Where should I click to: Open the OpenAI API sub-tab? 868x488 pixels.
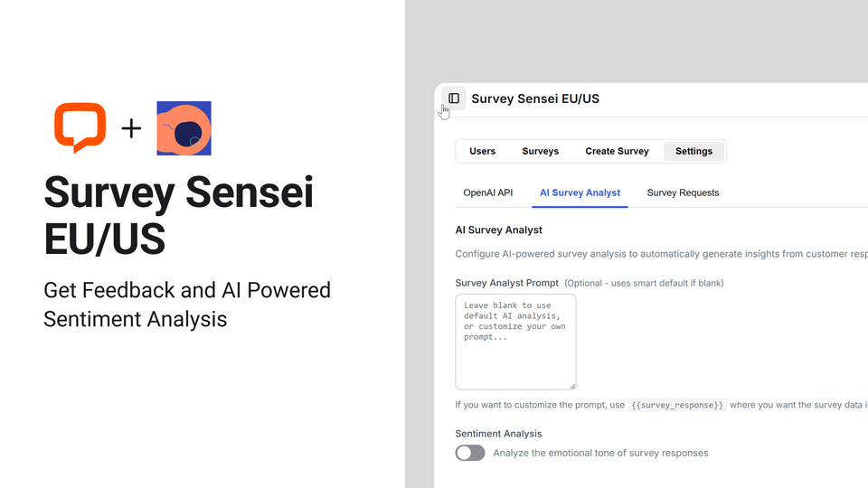[487, 192]
